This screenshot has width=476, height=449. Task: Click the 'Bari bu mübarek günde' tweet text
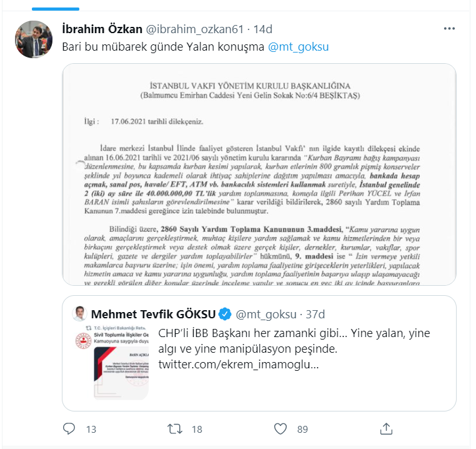coord(164,47)
